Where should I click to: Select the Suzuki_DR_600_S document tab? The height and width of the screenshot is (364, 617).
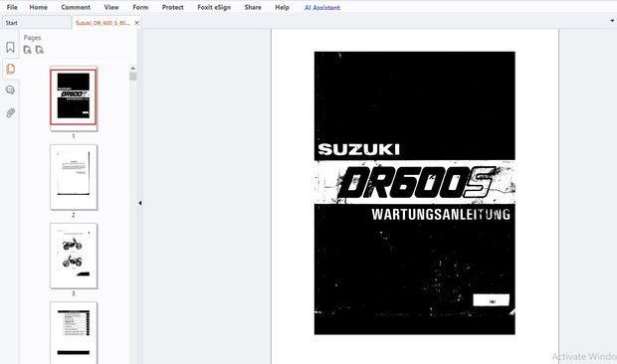tap(103, 23)
